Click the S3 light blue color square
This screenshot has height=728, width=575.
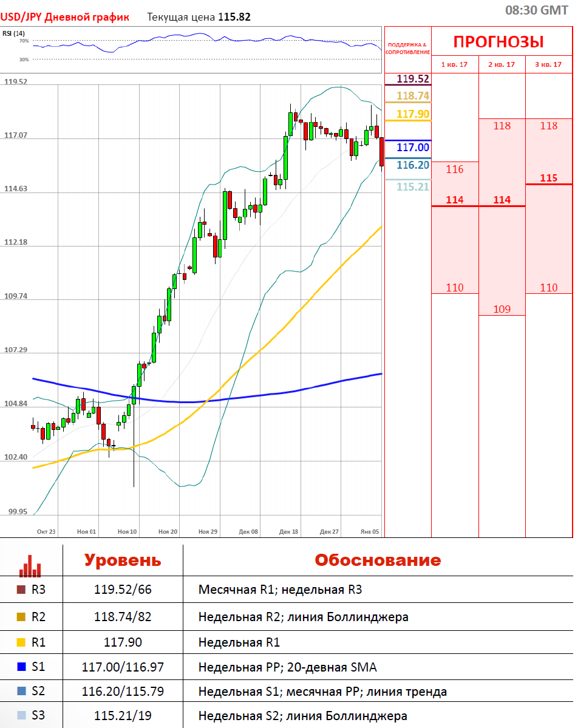[21, 716]
